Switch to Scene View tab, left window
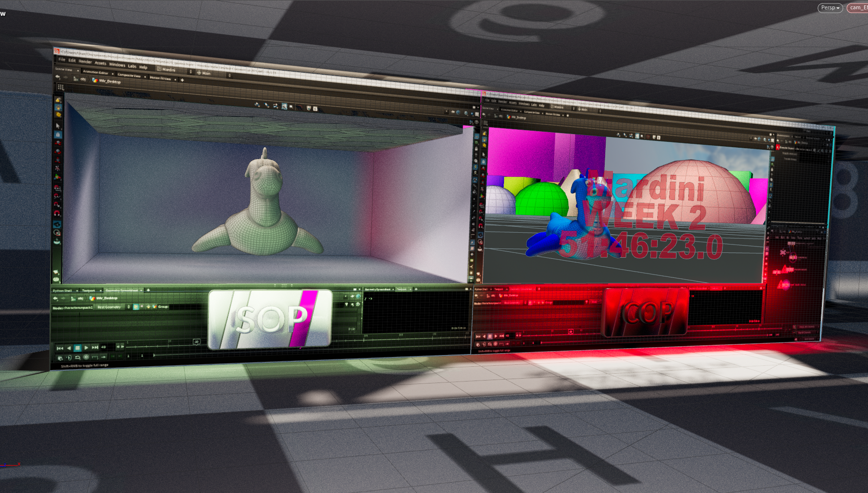Viewport: 868px width, 493px height. coord(64,69)
